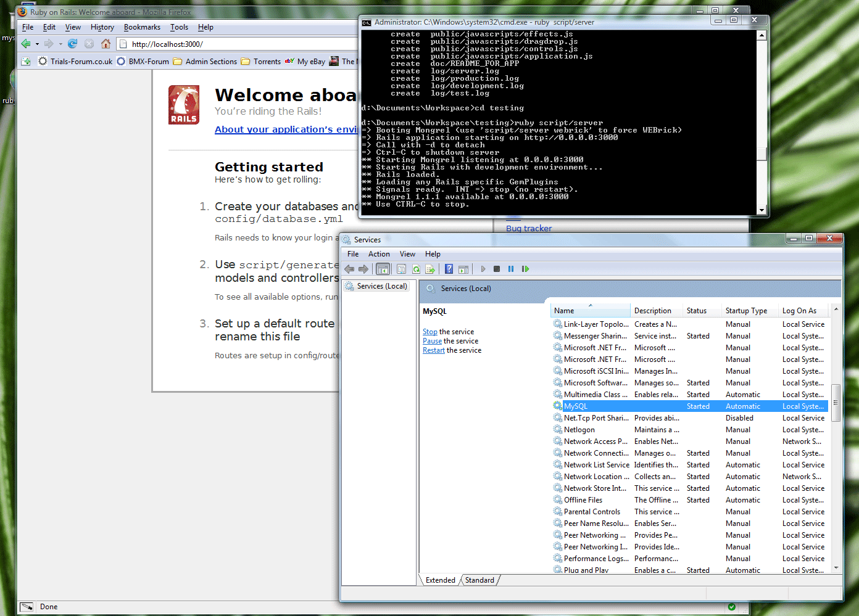859x616 pixels.
Task: Switch to Extended tab in Services
Action: (x=440, y=580)
